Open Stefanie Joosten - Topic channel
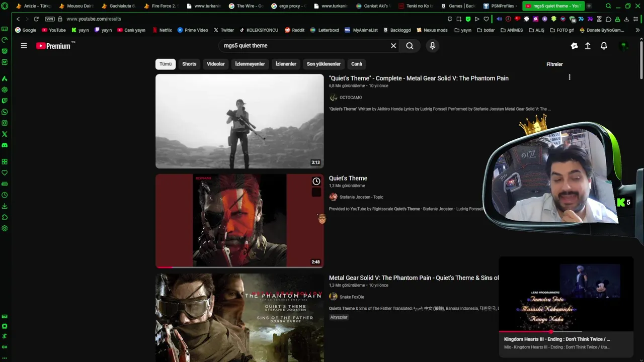Viewport: 644px width, 362px height. click(361, 197)
